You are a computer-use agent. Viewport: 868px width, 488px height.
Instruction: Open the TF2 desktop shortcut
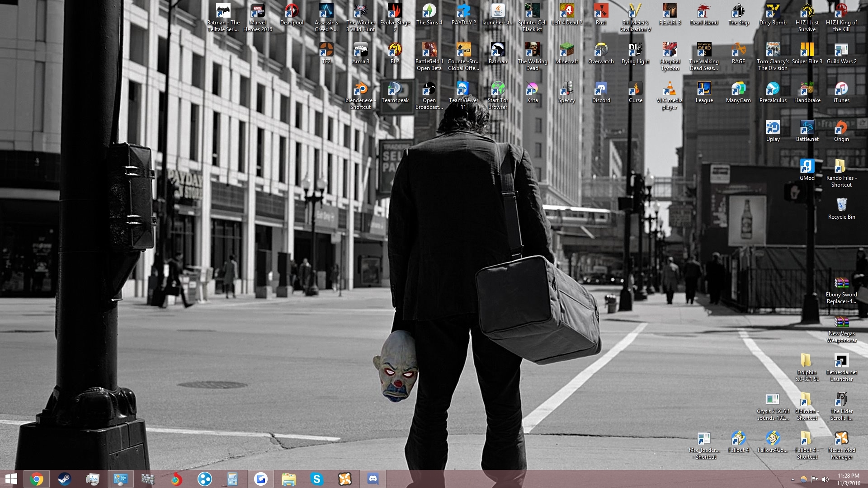(x=326, y=54)
